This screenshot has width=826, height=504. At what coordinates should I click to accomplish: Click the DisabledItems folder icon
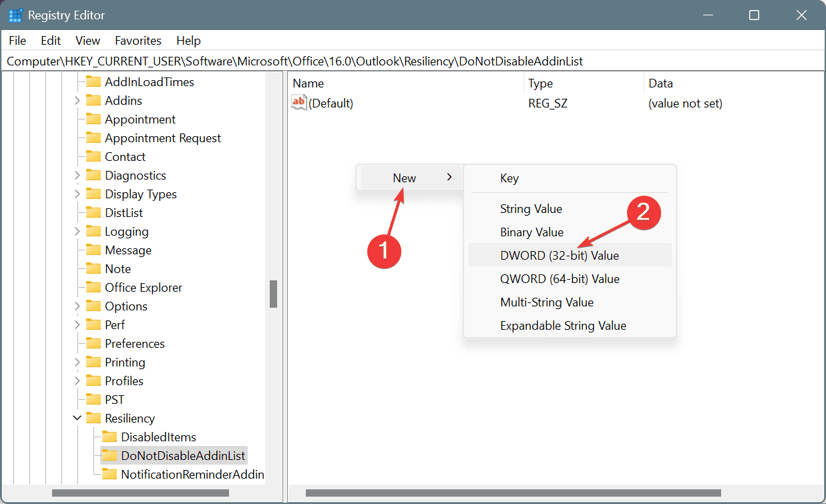[110, 437]
